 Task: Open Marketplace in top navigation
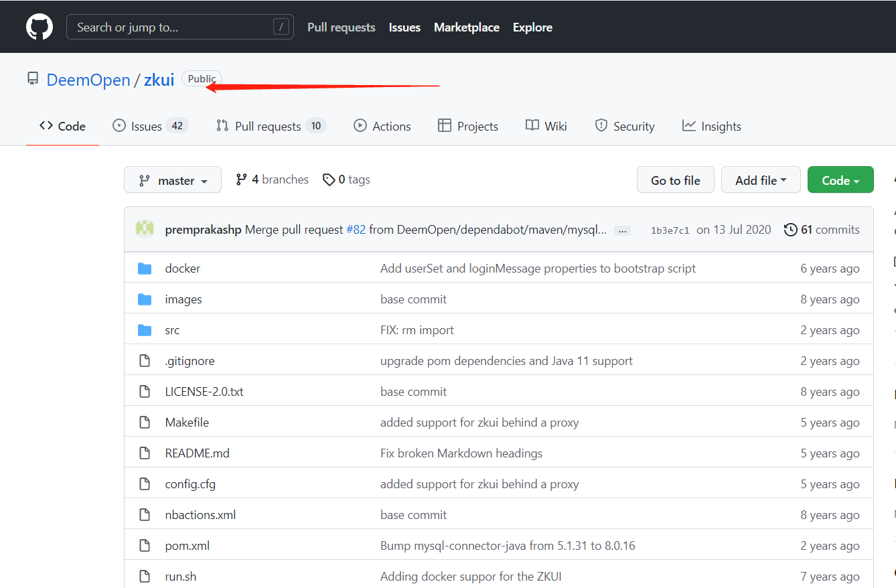[467, 27]
